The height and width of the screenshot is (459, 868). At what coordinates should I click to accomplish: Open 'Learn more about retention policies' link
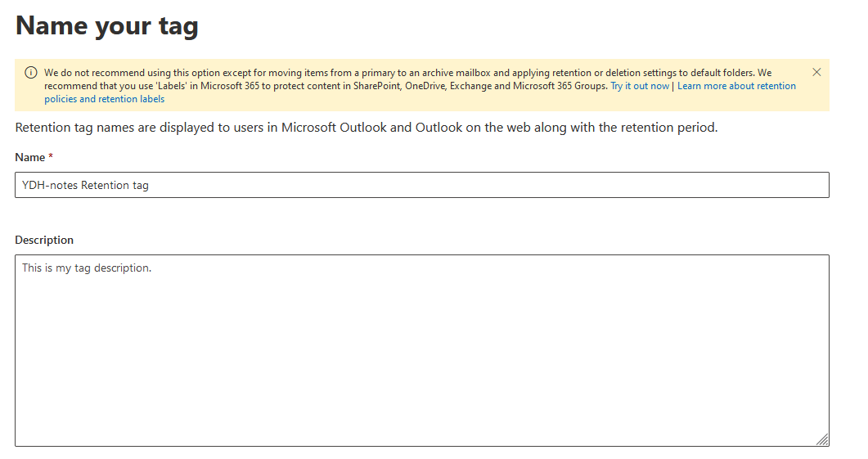click(736, 86)
